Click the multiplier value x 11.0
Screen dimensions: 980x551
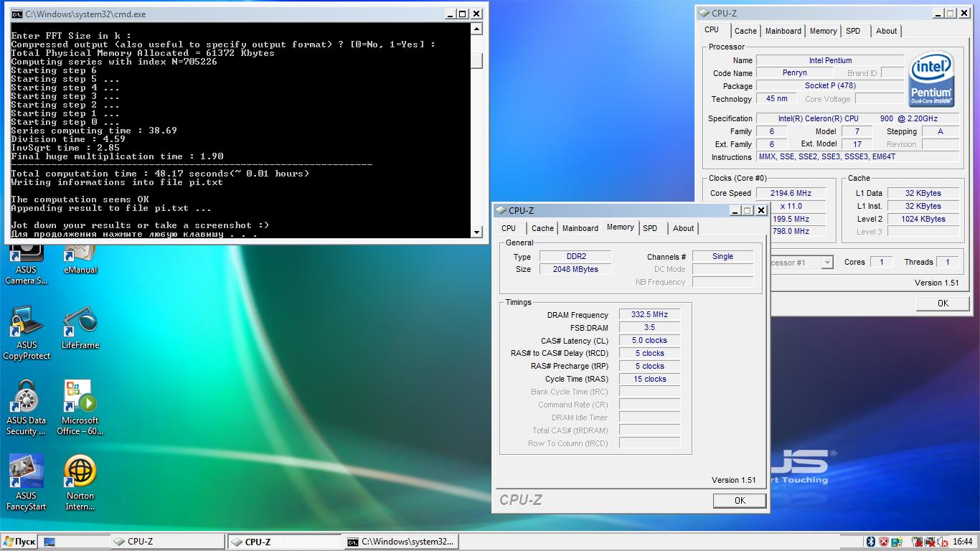click(x=791, y=206)
